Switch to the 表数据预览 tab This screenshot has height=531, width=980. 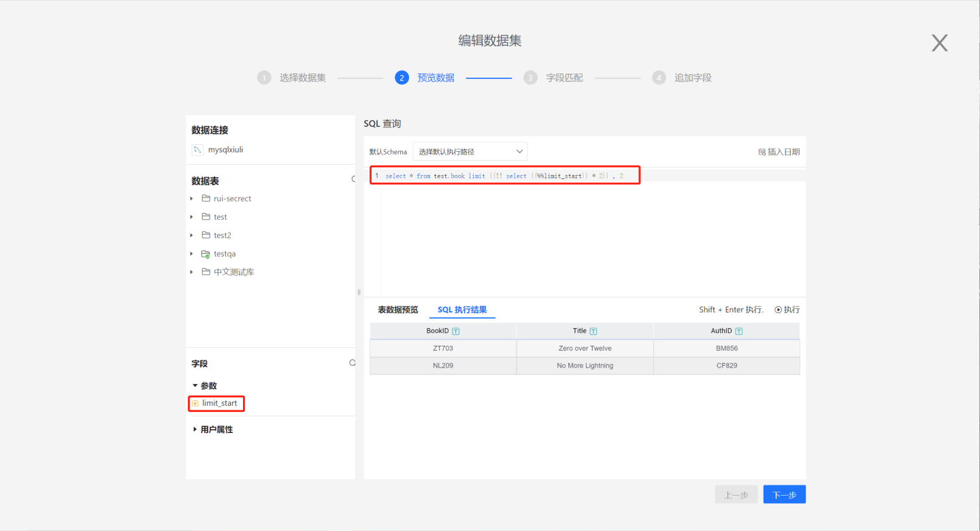pos(398,310)
